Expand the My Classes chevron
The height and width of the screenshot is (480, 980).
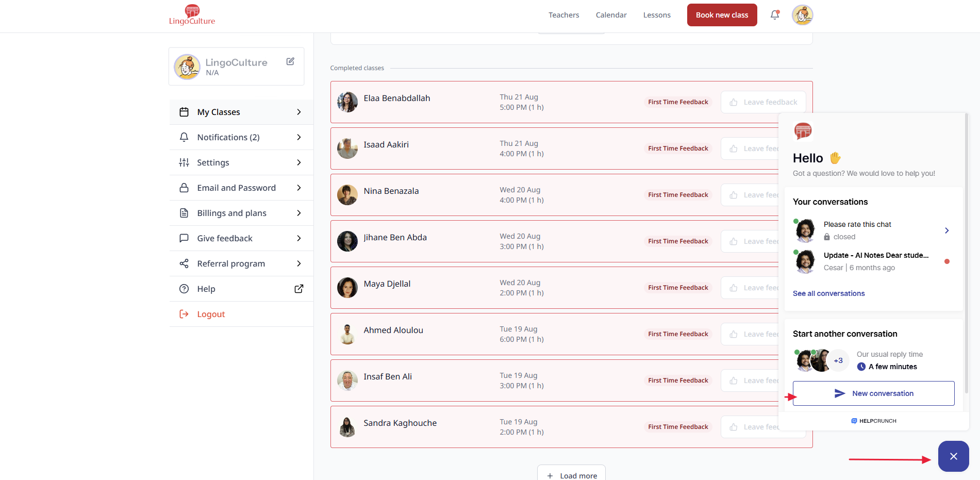tap(298, 112)
